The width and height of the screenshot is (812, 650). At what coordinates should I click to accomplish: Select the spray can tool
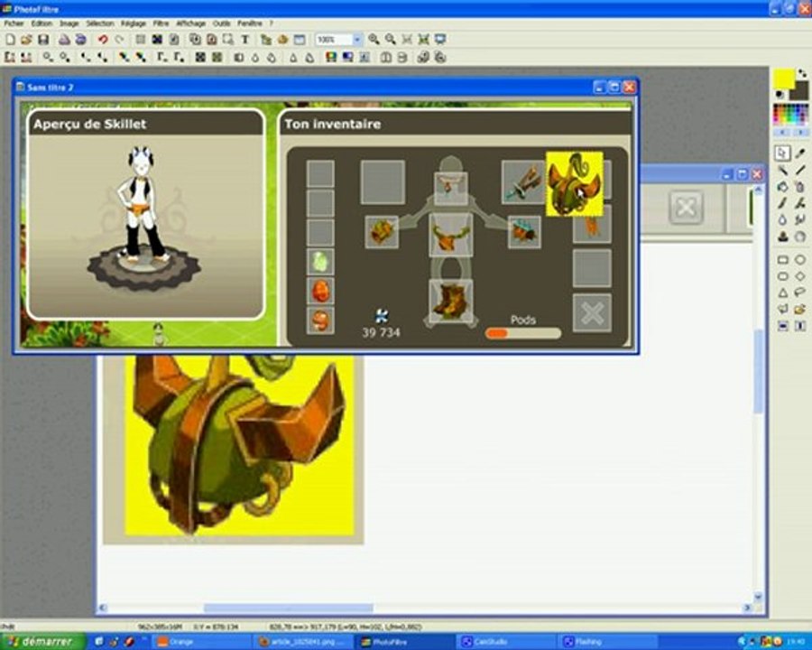[x=800, y=187]
